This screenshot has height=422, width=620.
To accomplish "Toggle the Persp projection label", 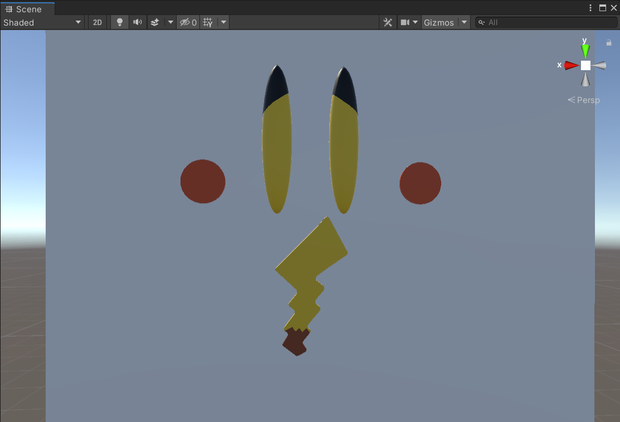I will pyautogui.click(x=584, y=100).
